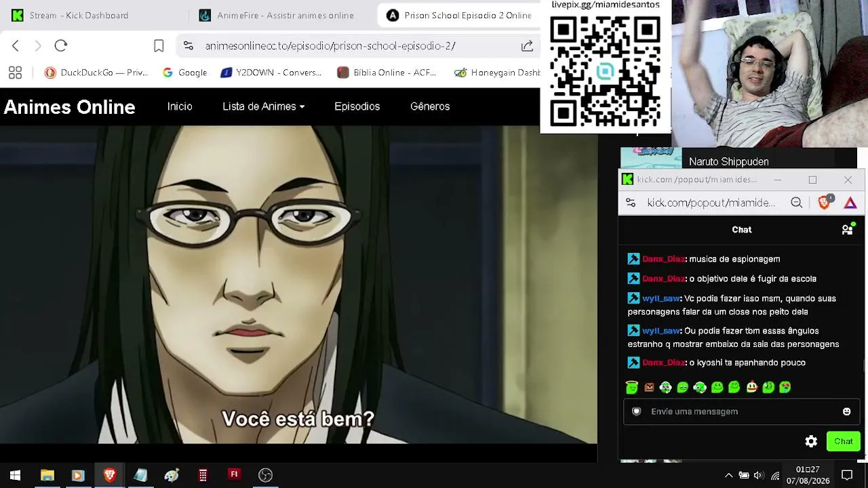Open the Bíblia Online bookmark
The height and width of the screenshot is (488, 868).
pos(387,73)
